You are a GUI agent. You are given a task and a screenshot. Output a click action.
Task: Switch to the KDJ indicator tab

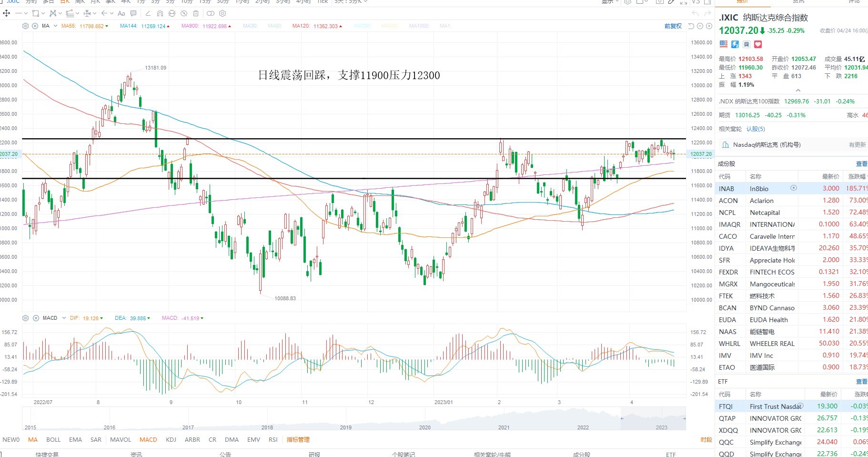tap(171, 439)
